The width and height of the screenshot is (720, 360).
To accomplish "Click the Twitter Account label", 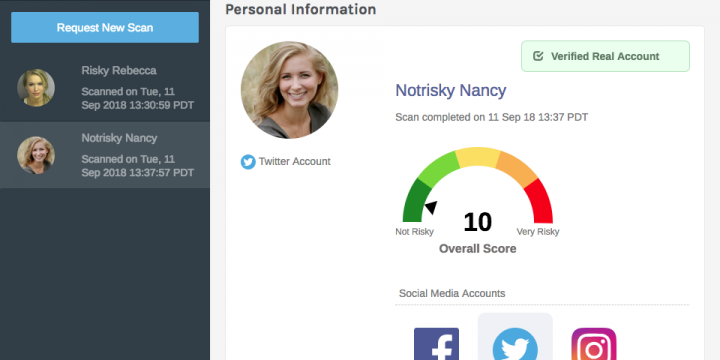I will coord(294,162).
